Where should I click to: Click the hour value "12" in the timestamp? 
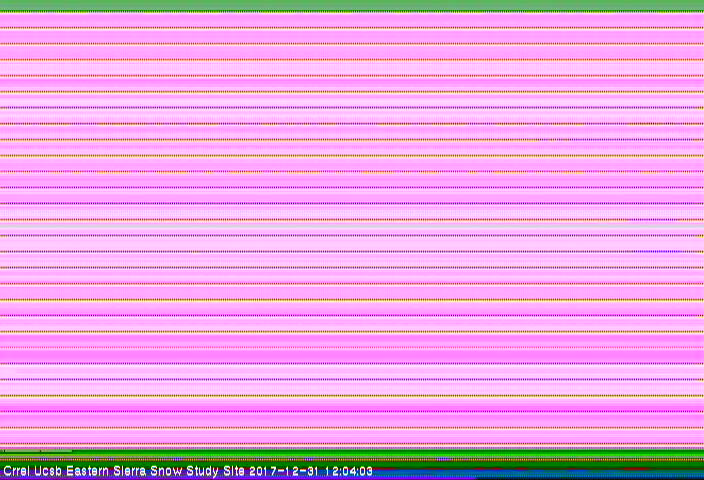click(331, 471)
